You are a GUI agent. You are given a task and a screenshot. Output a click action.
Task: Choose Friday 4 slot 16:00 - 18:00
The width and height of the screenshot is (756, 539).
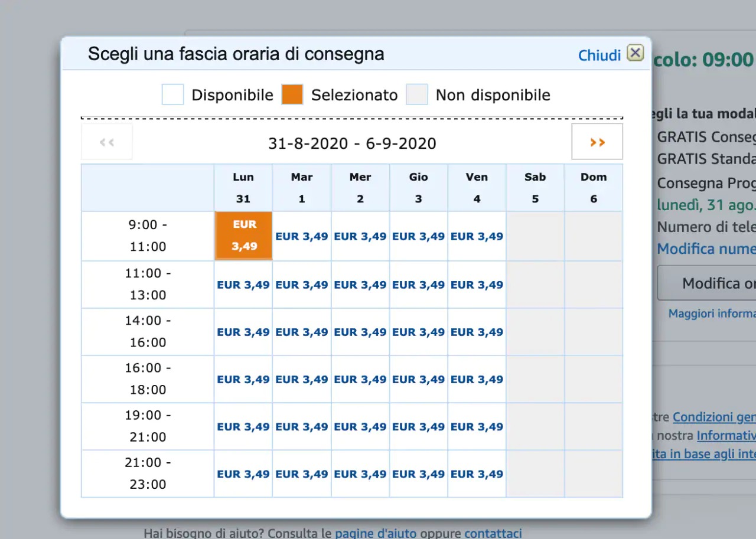coord(477,380)
